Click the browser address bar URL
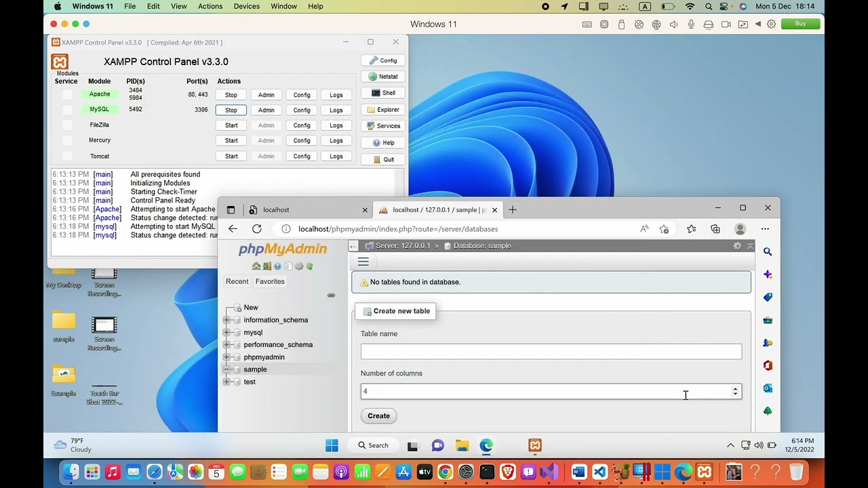 coord(398,229)
